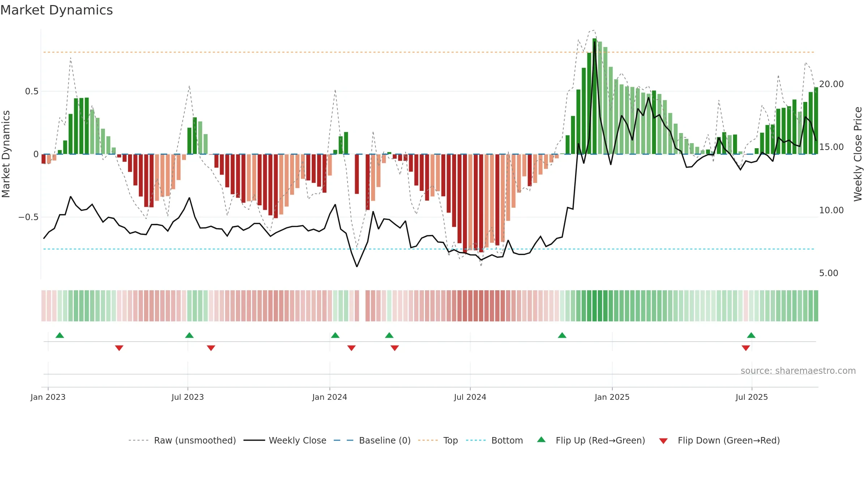868x488 pixels.
Task: Toggle the Flip Up (Red→Green) legend label
Action: point(600,441)
